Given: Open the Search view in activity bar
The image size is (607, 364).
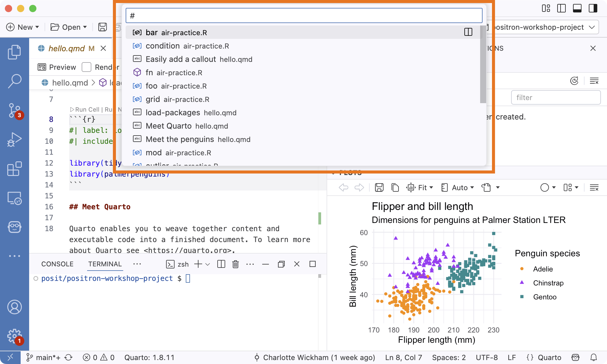Looking at the screenshot, I should [x=14, y=81].
